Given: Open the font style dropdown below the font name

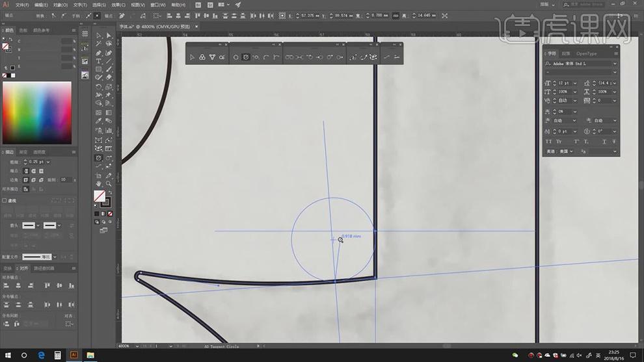Looking at the screenshot, I should point(615,72).
